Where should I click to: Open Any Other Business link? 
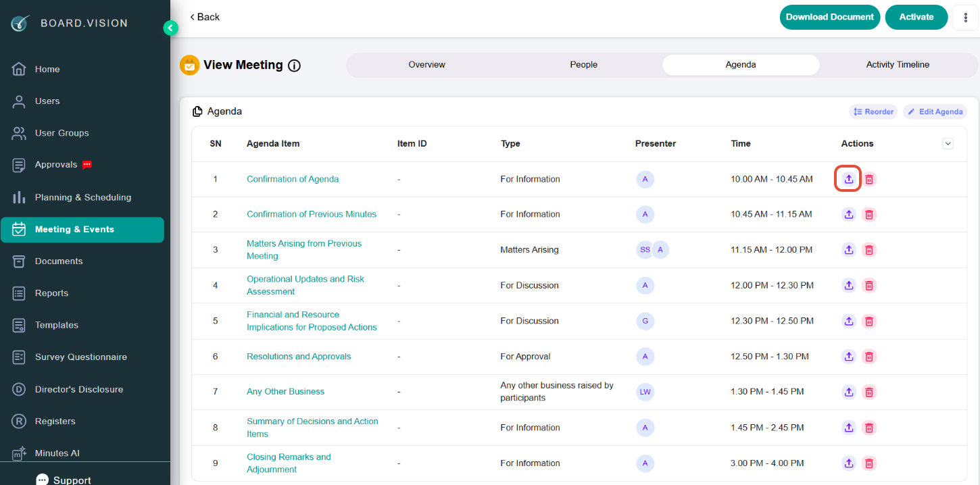(x=285, y=392)
